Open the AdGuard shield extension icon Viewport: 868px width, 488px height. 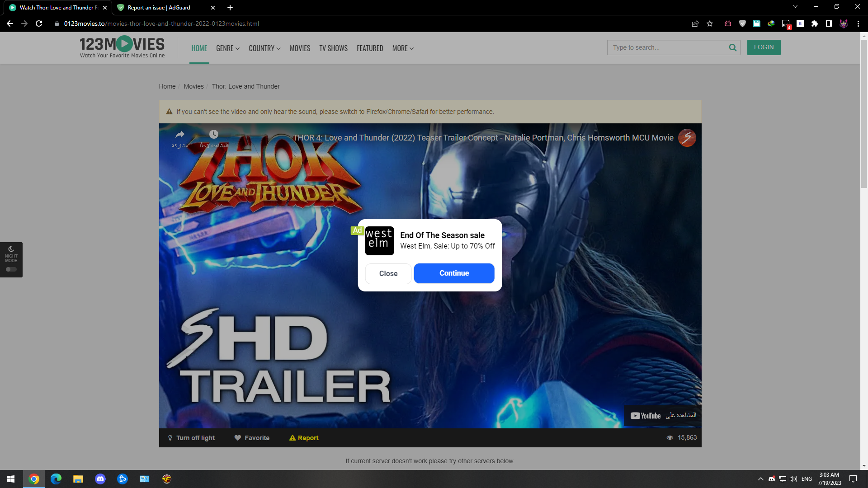click(742, 23)
